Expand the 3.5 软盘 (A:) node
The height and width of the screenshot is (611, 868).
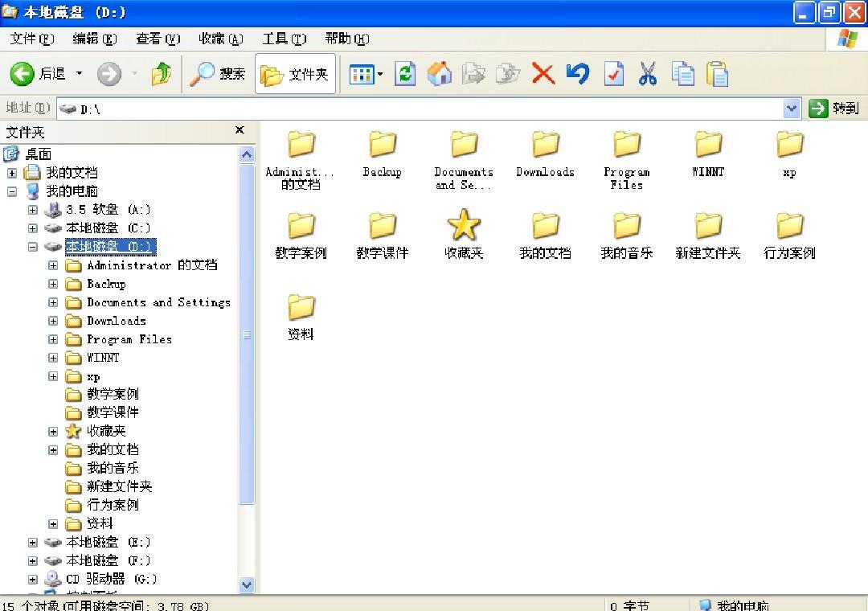point(33,210)
